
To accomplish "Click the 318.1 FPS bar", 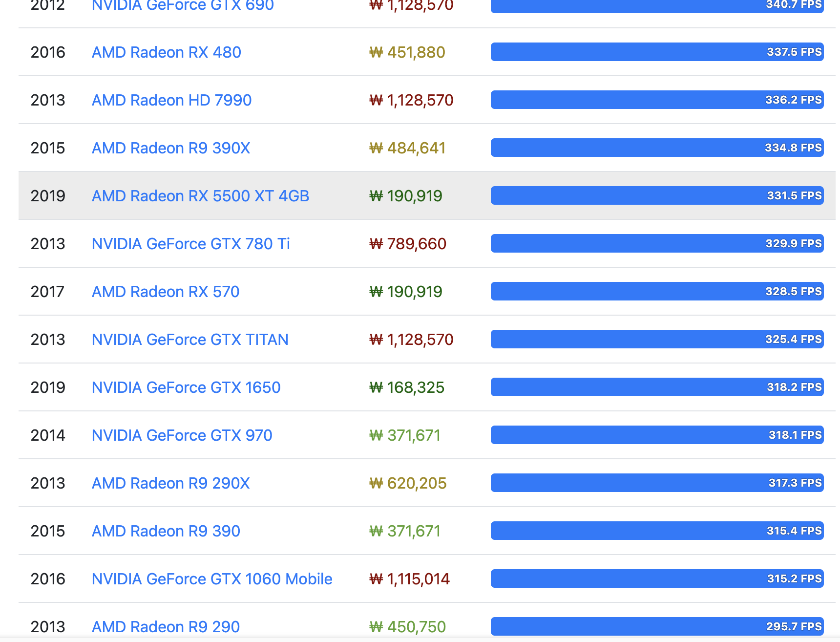I will 657,435.
